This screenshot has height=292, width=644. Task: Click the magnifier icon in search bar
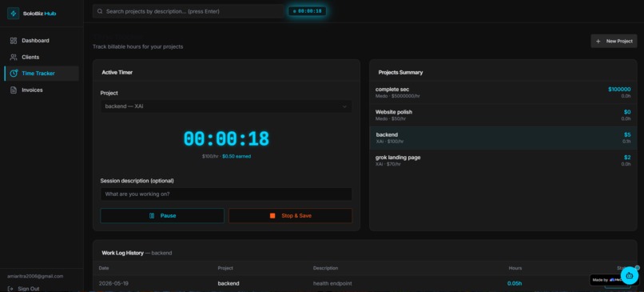pyautogui.click(x=100, y=11)
